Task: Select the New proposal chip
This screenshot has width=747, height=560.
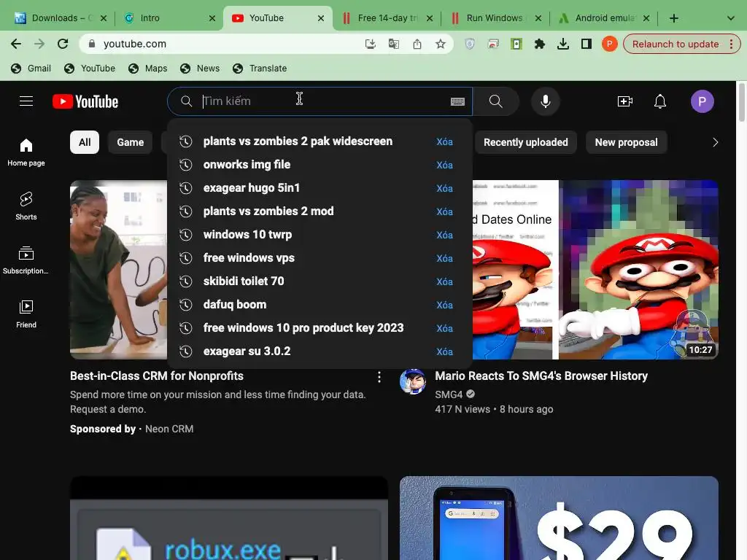Action: (x=626, y=142)
